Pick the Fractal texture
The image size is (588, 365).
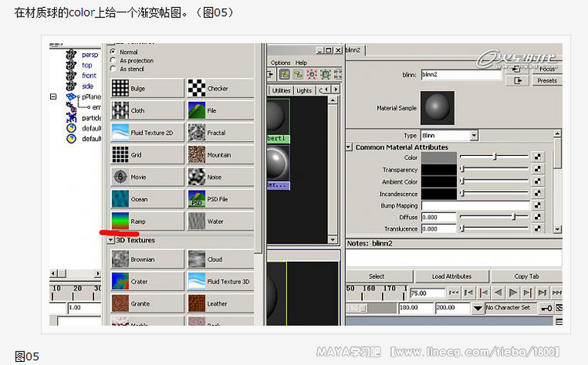tap(220, 132)
